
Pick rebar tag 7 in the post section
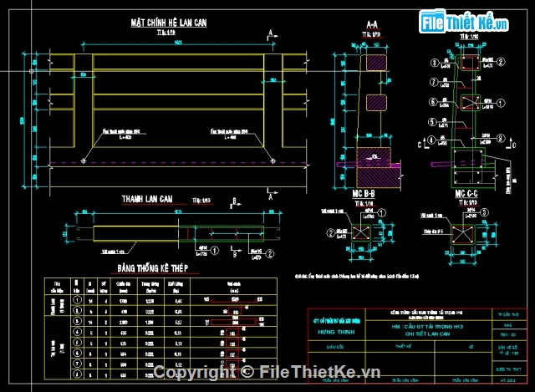tap(434, 82)
